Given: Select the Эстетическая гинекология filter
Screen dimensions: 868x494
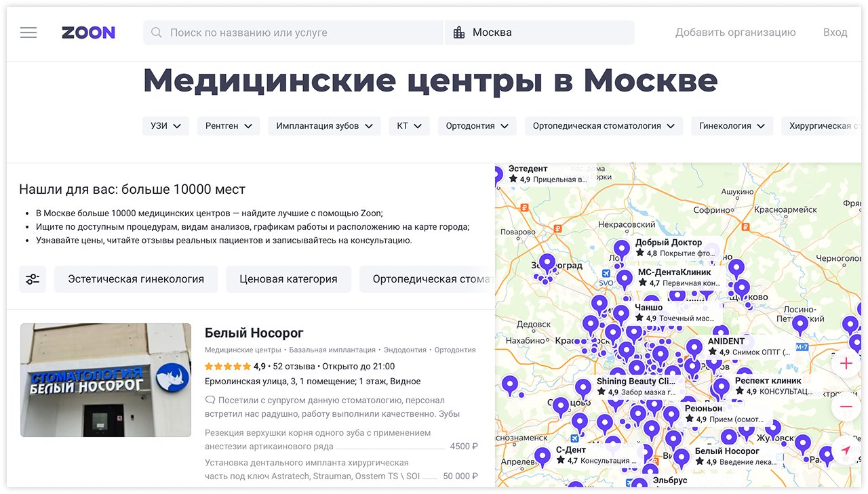Looking at the screenshot, I should [x=136, y=279].
